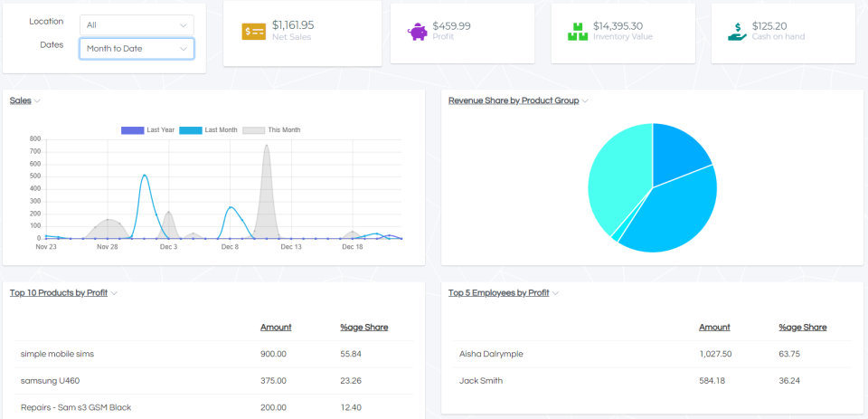
Task: Open the Location dropdown set to All
Action: (137, 24)
